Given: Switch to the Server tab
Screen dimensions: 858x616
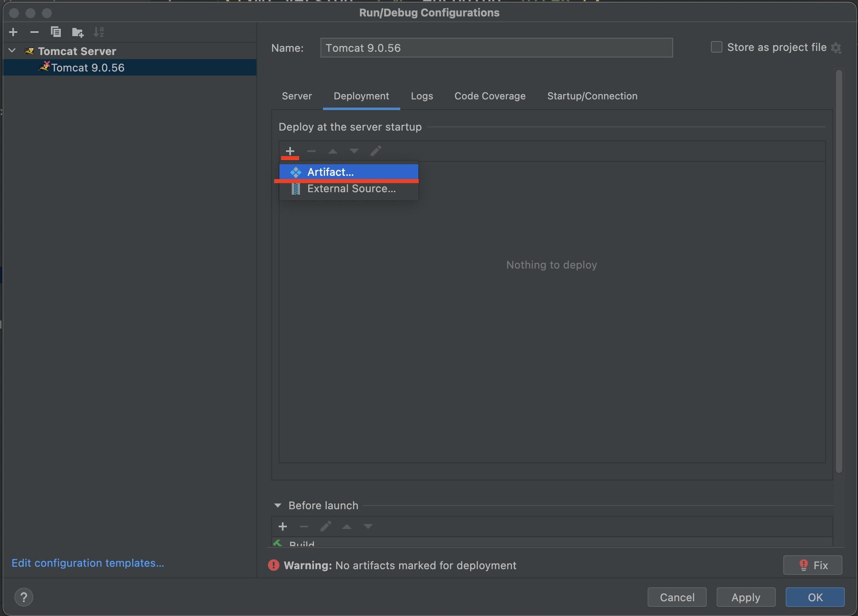Looking at the screenshot, I should 297,96.
